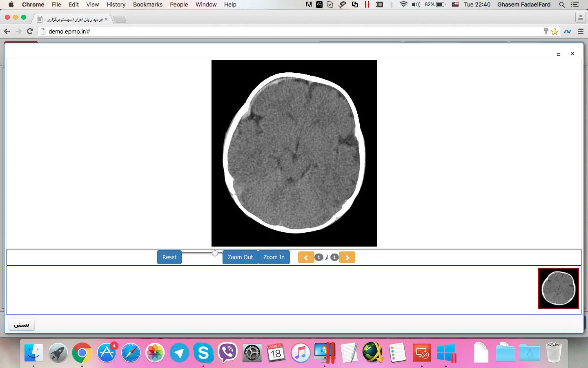Open the History menu
This screenshot has width=588, height=368.
point(116,4)
